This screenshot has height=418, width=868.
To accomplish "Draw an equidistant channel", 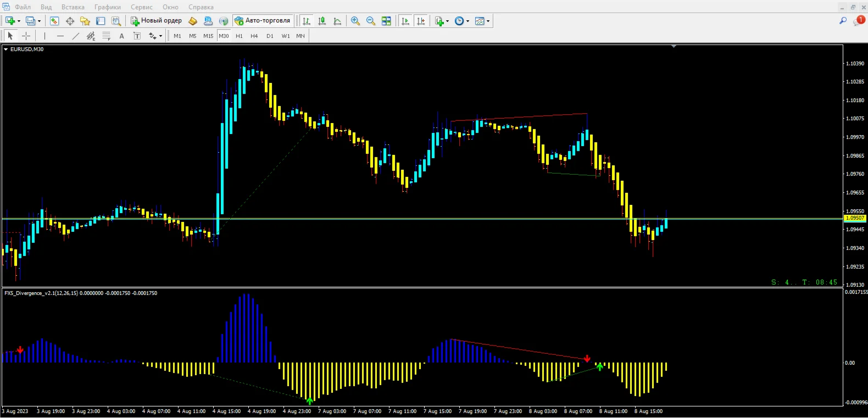I will click(91, 36).
